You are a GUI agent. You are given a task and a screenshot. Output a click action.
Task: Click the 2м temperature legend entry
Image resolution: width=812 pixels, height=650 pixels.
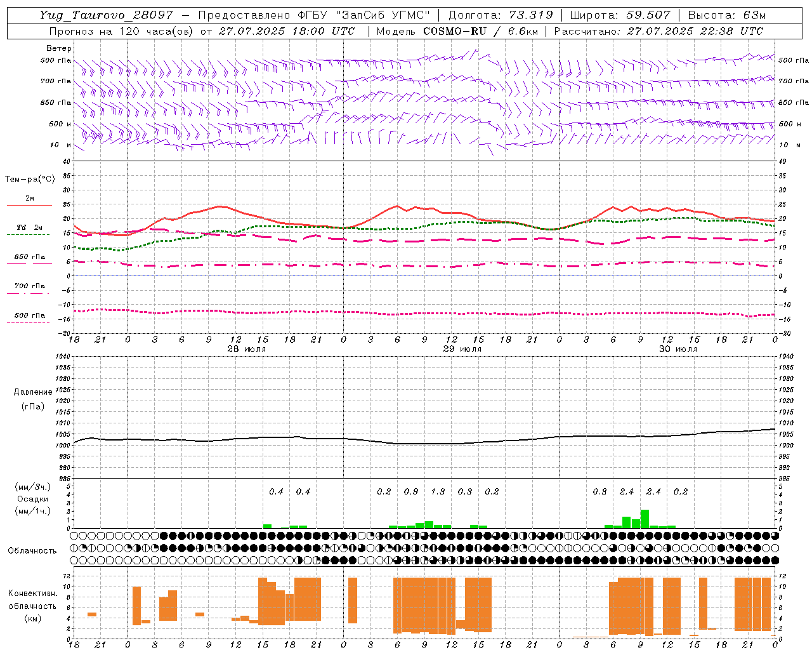pyautogui.click(x=29, y=199)
